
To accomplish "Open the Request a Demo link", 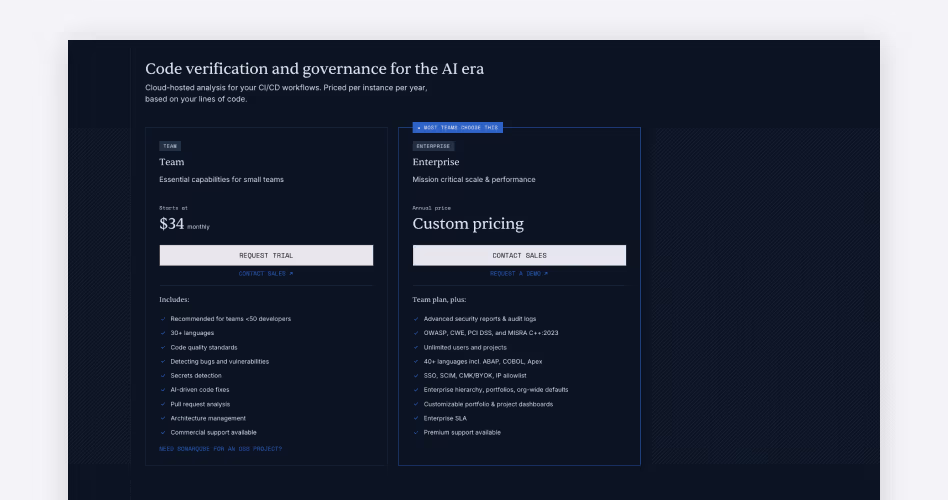I will [519, 274].
